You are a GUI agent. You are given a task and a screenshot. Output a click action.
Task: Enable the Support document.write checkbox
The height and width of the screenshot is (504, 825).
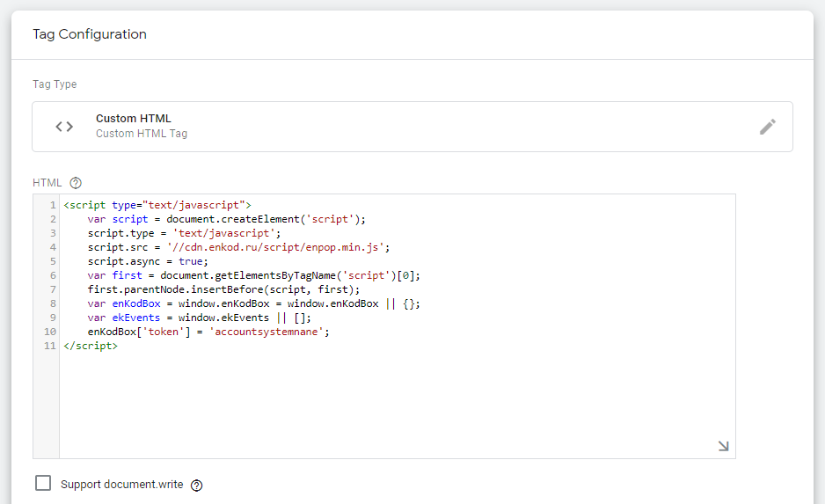43,483
